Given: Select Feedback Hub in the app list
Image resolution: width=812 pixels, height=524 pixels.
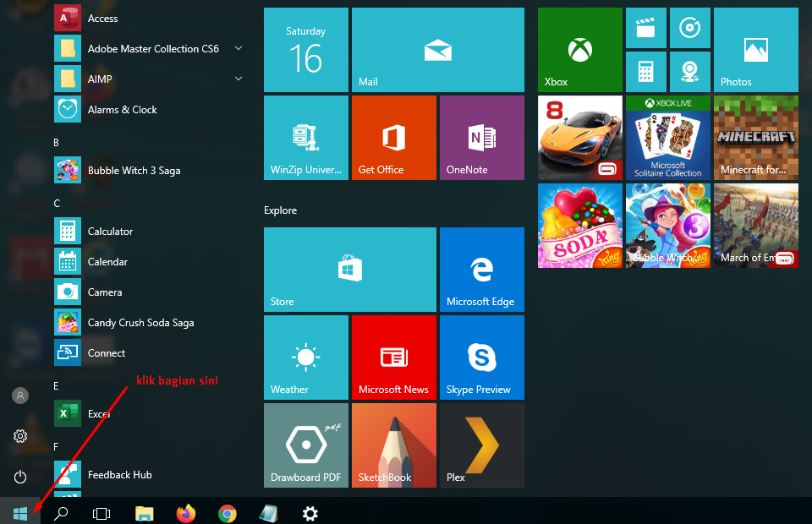Looking at the screenshot, I should 120,475.
